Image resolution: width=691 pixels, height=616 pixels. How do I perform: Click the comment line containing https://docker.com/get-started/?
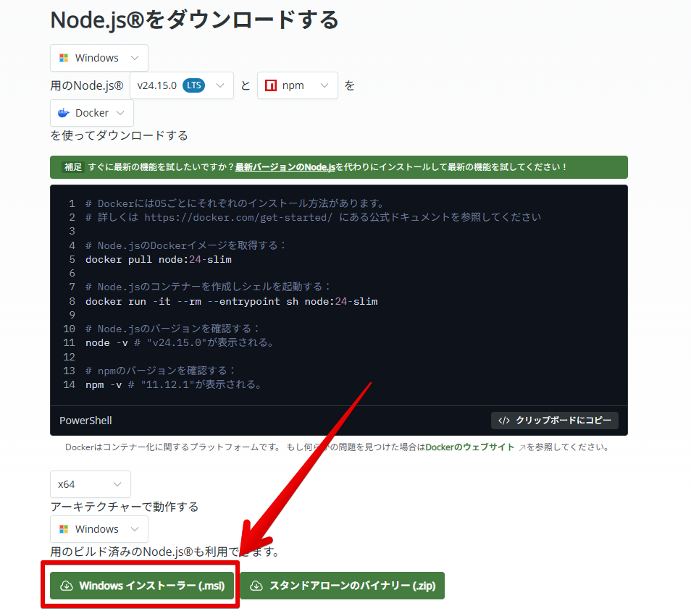[313, 217]
